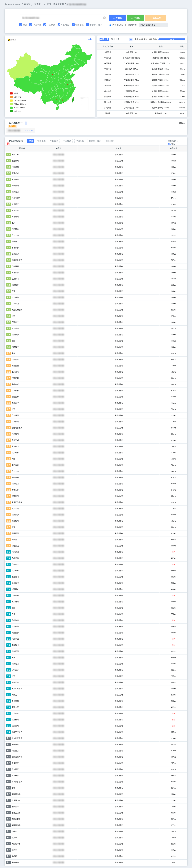Image resolution: width=192 pixels, height=868 pixels.
Task: Filter ping results by 响应超时 tab
Action: [x=109, y=141]
